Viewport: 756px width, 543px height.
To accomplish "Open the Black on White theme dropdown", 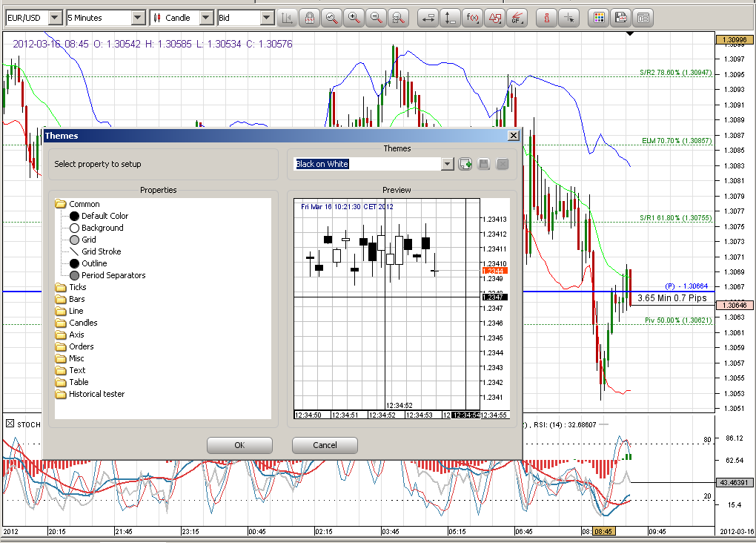I will tap(448, 164).
